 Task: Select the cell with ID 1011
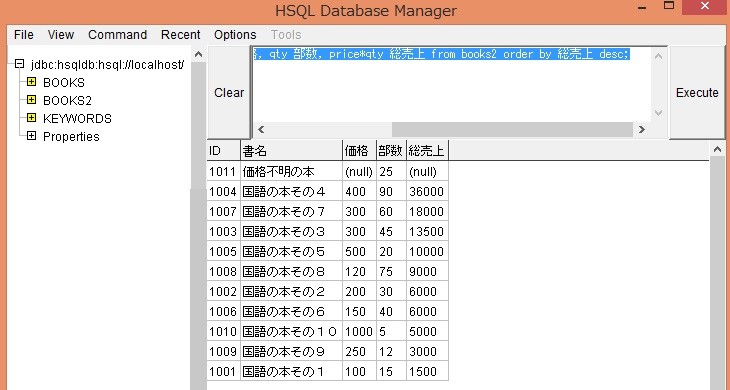click(x=224, y=172)
